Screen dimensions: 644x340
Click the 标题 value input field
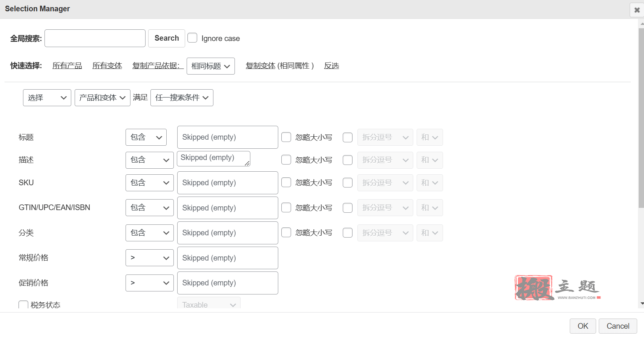tap(228, 137)
